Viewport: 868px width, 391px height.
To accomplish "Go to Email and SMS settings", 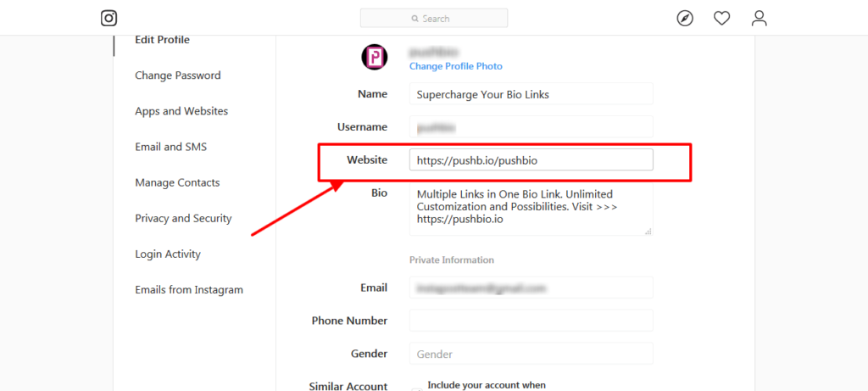I will tap(171, 147).
